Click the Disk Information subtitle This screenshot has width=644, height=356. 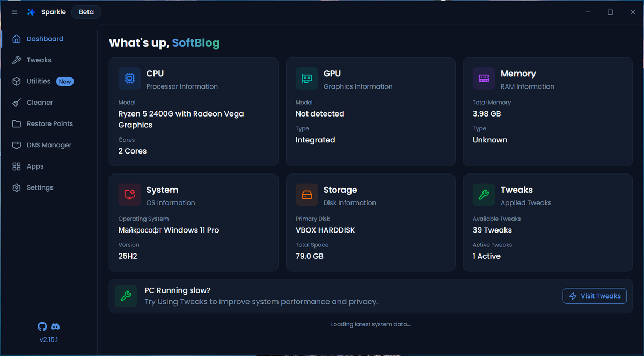[350, 203]
